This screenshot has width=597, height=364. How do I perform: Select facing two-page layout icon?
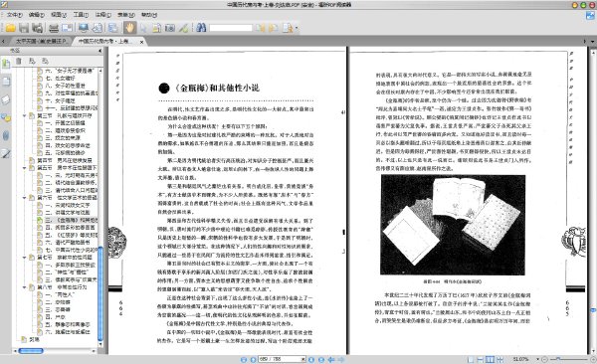tap(490, 359)
